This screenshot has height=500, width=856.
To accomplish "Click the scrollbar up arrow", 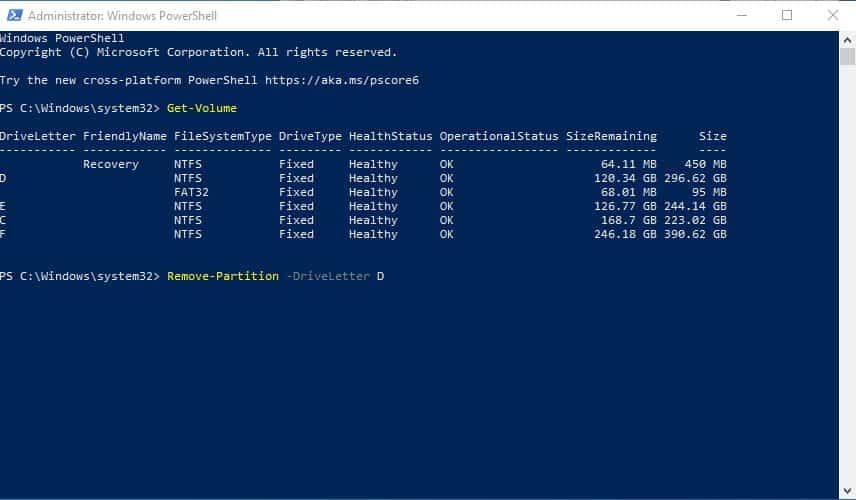I will click(x=847, y=40).
